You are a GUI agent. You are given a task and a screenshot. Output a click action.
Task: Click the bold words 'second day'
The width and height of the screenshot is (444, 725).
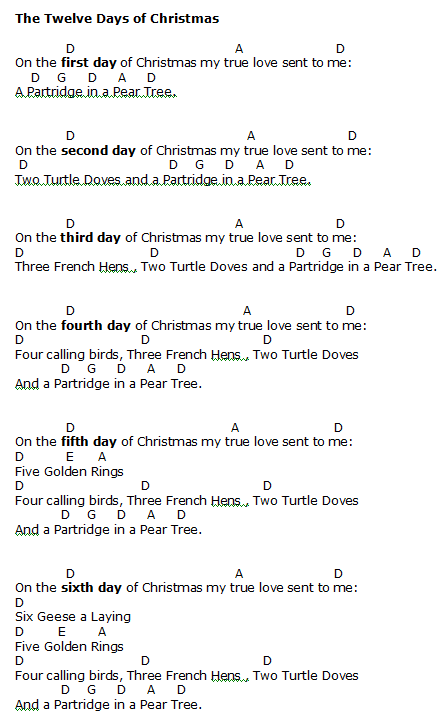99,150
